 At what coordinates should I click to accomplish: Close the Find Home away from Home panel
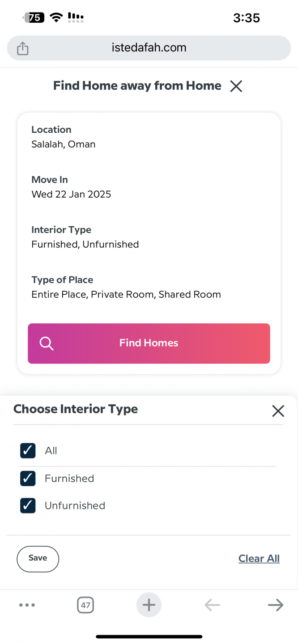tap(236, 86)
